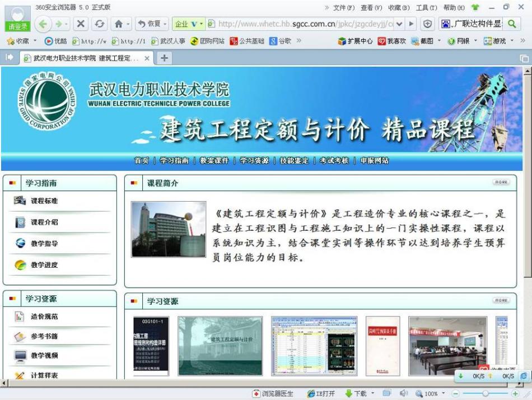
Task: Open 课程标准 in 学习指南 panel
Action: click(x=44, y=201)
